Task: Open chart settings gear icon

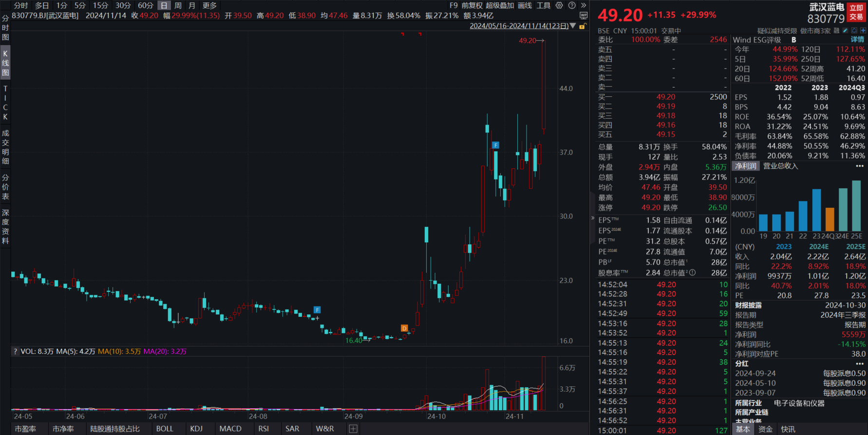Action: point(559,5)
